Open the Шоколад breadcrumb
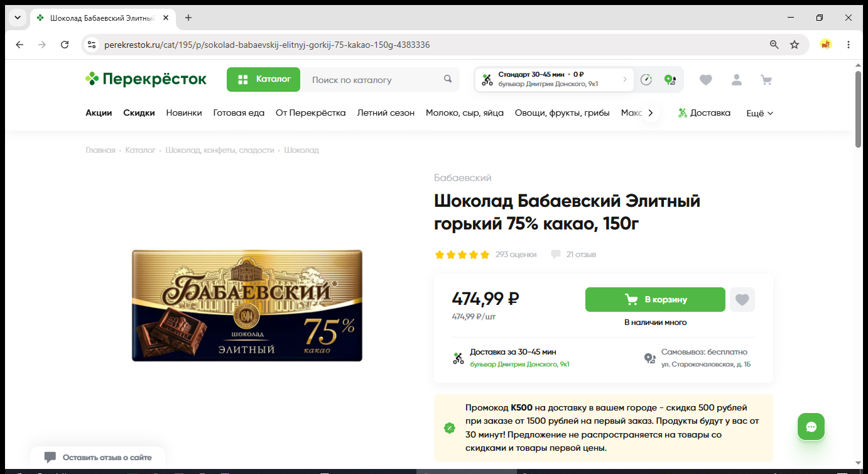Screen dimensions: 868x474 (x=301, y=150)
